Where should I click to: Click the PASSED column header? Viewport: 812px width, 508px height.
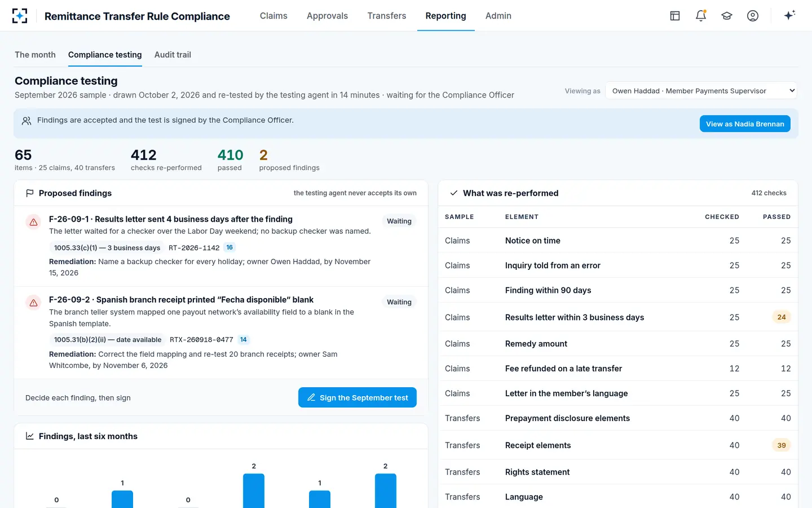[x=776, y=217]
